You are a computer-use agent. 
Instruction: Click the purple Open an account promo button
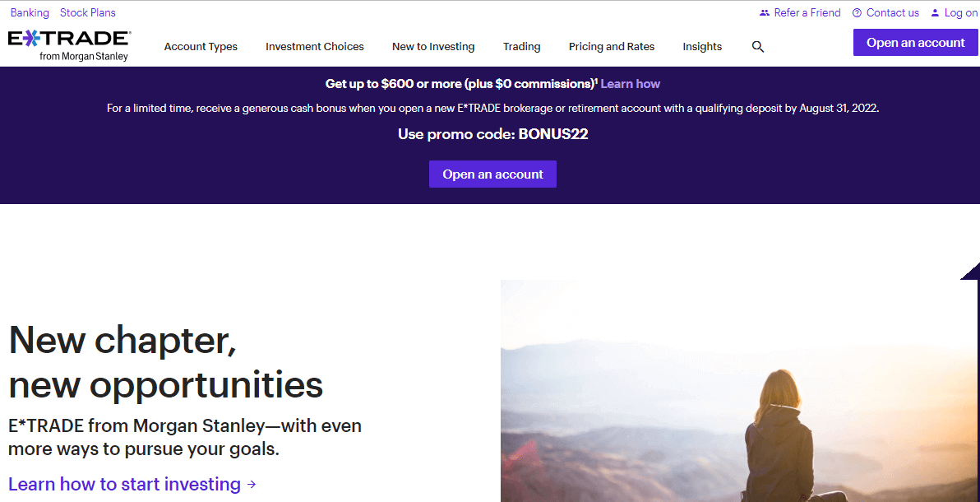[x=492, y=174]
